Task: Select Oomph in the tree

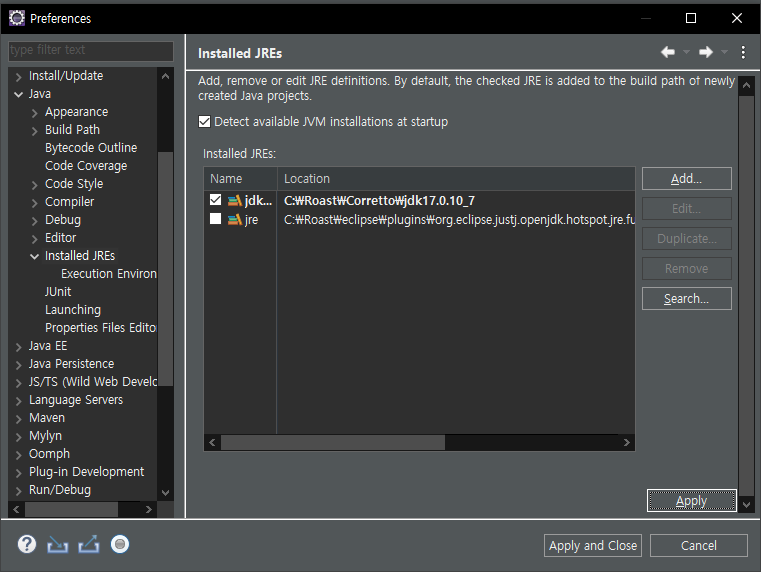Action: [x=49, y=454]
